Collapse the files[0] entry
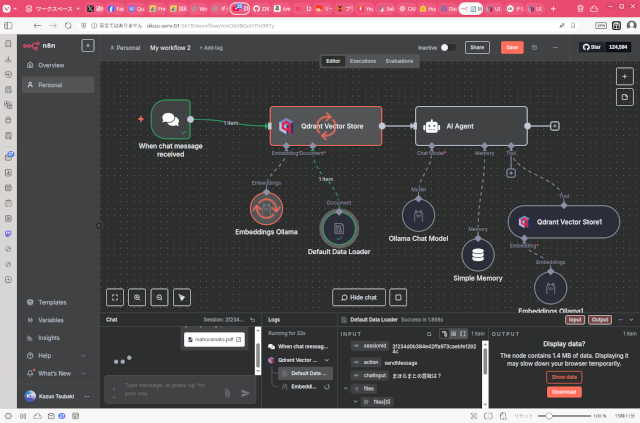Image resolution: width=640 pixels, height=423 pixels. pos(356,402)
